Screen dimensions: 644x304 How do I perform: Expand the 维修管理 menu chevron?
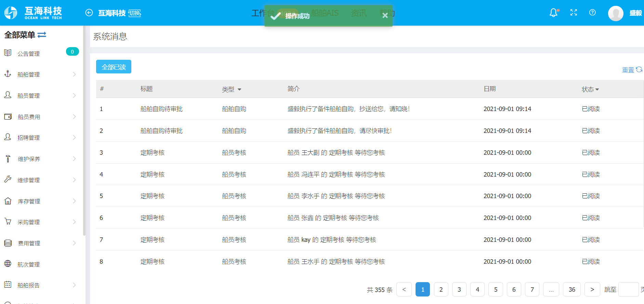(74, 180)
